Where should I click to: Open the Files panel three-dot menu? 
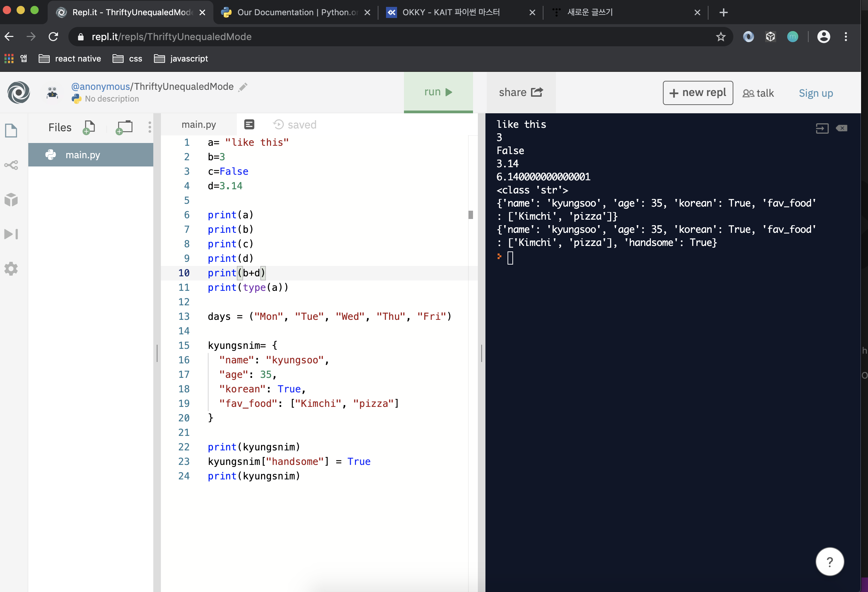click(150, 127)
